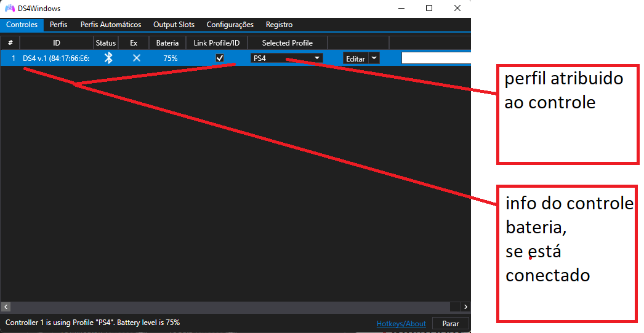
Task: Expand the arrow beside the Editar button
Action: tap(374, 58)
